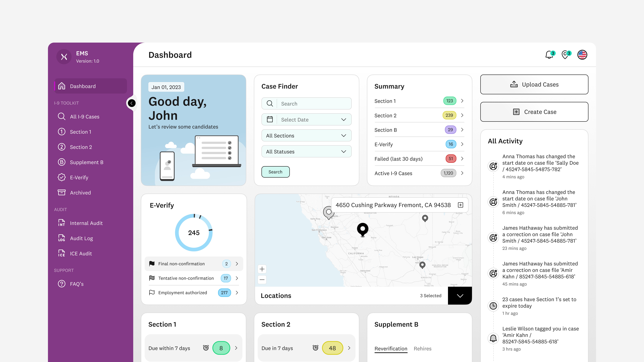Click the US flag language icon
The width and height of the screenshot is (644, 362).
click(582, 55)
